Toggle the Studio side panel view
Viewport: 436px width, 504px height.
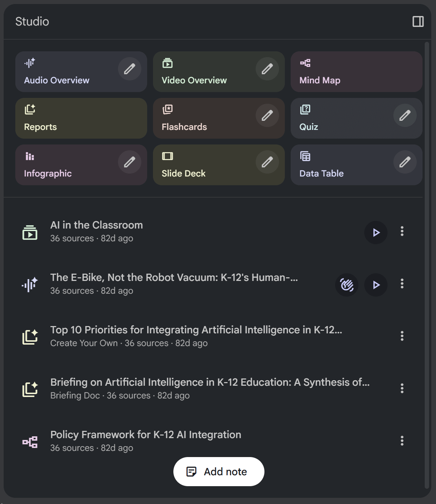(x=418, y=21)
